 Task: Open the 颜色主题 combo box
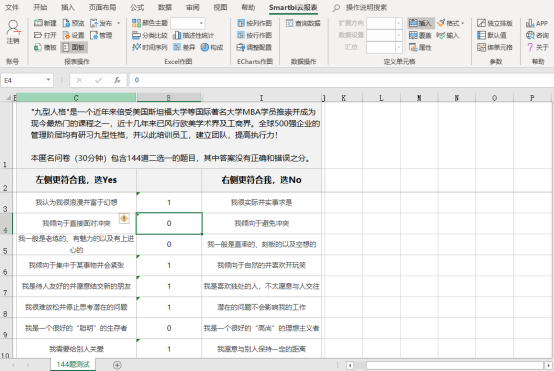tap(188, 23)
